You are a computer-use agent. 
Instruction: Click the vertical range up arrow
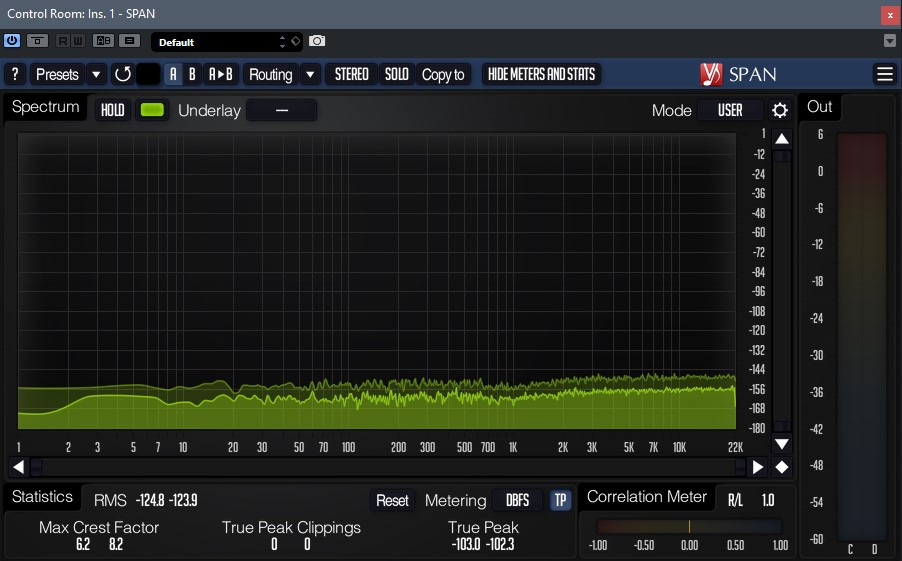(x=782, y=139)
